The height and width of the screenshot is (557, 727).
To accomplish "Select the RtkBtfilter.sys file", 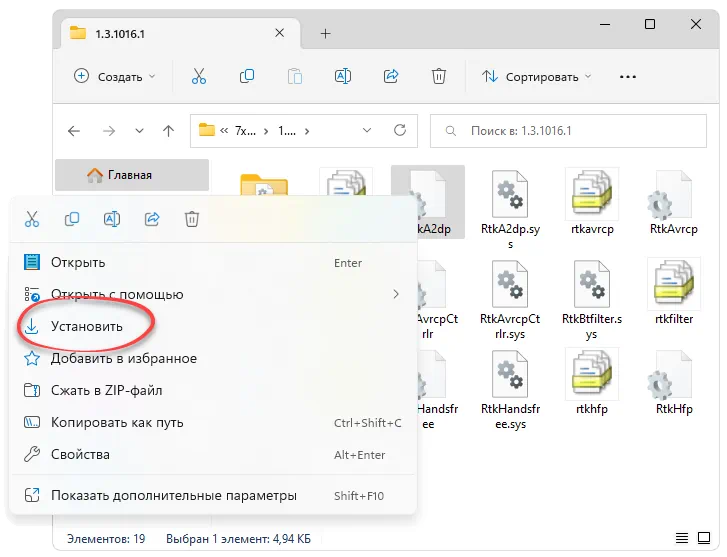I will pos(592,300).
